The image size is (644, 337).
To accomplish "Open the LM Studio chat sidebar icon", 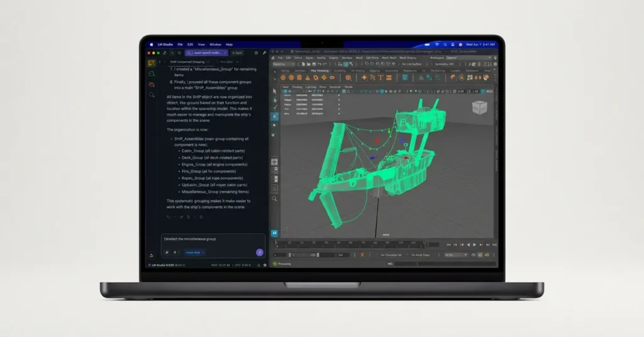I will click(152, 64).
